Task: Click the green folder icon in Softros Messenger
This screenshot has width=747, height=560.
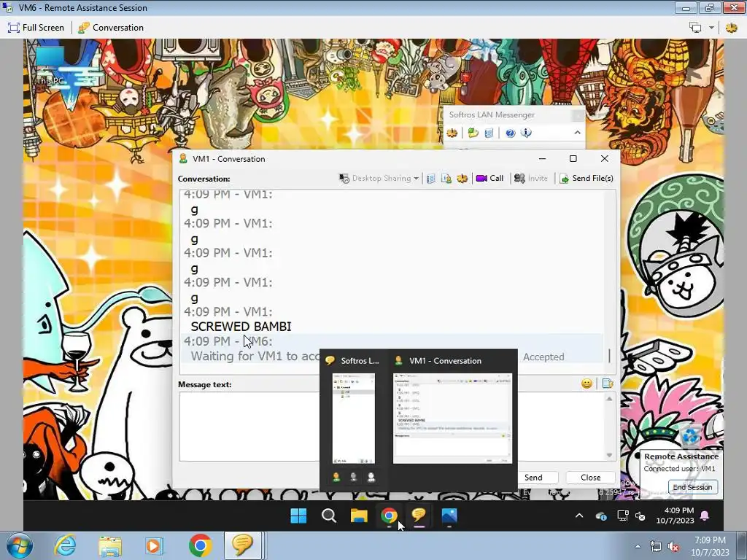Action: click(x=473, y=133)
